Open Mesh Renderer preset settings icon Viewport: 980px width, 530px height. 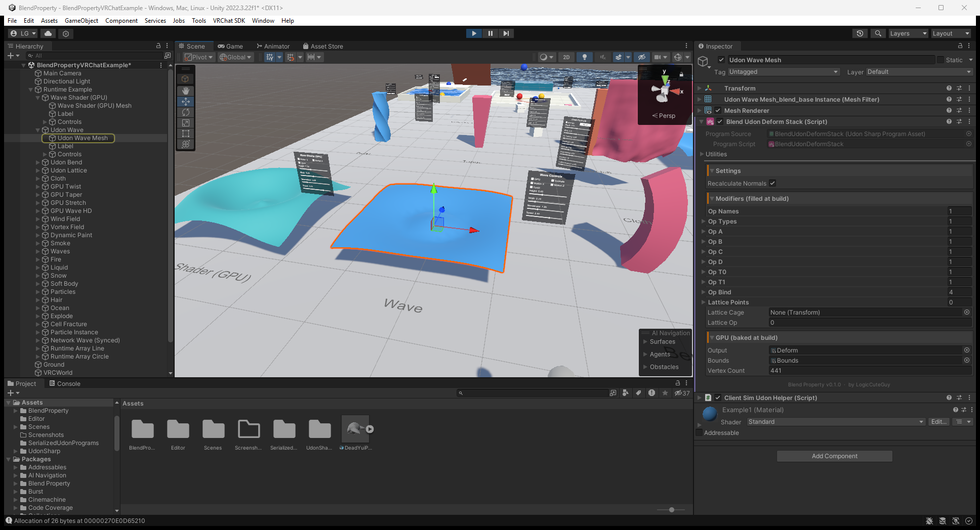959,110
